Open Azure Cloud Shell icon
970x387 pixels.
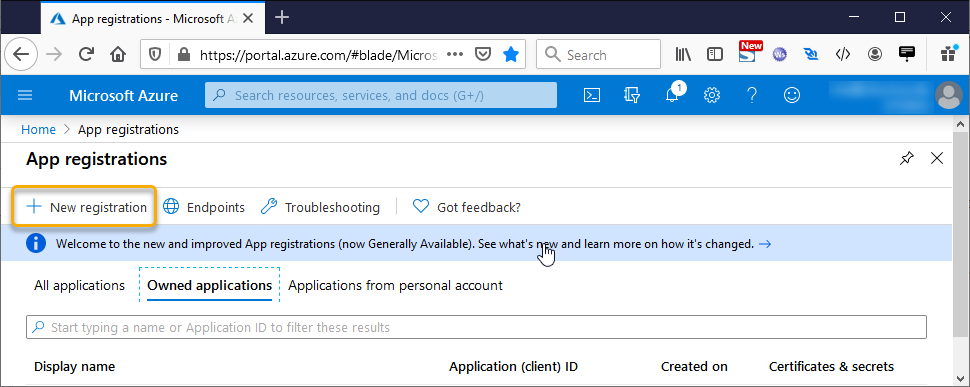coord(592,95)
